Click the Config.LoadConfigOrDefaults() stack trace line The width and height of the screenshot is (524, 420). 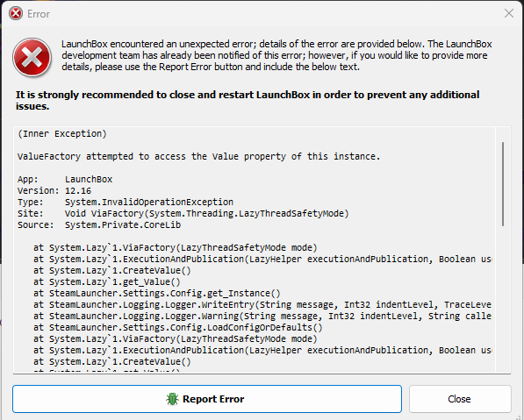pos(178,327)
